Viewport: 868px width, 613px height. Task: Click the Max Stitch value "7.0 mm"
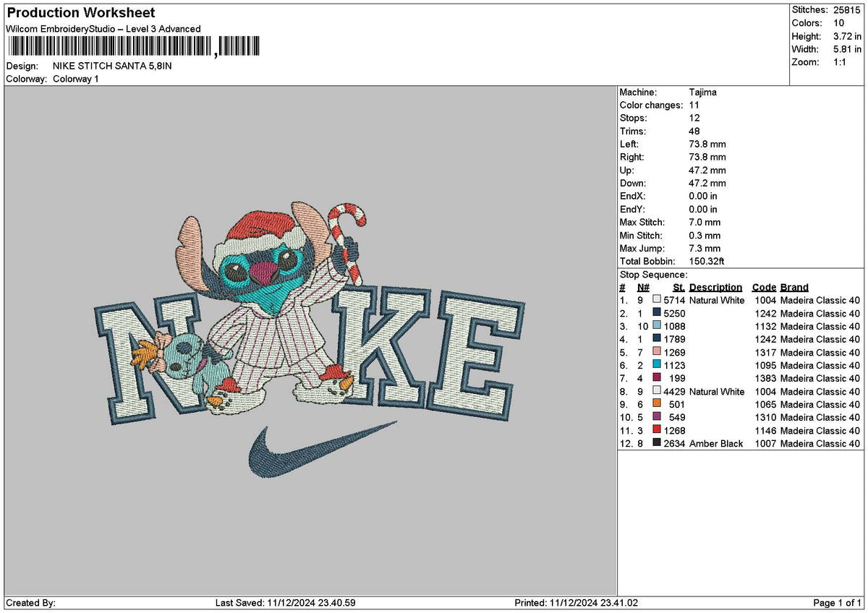pyautogui.click(x=705, y=223)
